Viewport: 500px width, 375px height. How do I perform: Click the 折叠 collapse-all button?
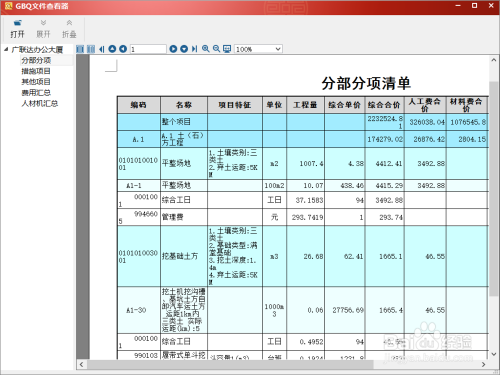point(69,29)
